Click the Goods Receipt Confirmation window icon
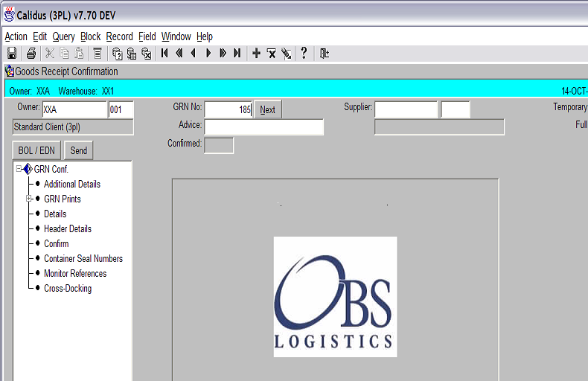588x381 pixels. [10, 71]
